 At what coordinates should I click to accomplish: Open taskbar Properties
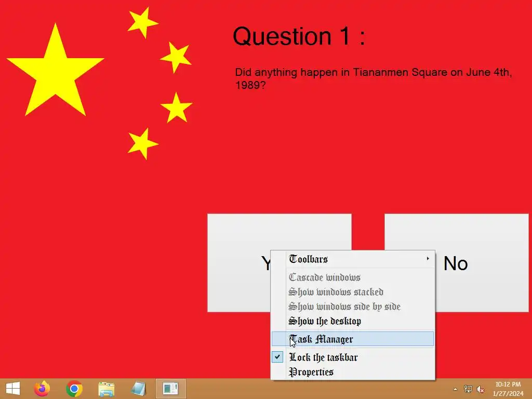pos(353,372)
